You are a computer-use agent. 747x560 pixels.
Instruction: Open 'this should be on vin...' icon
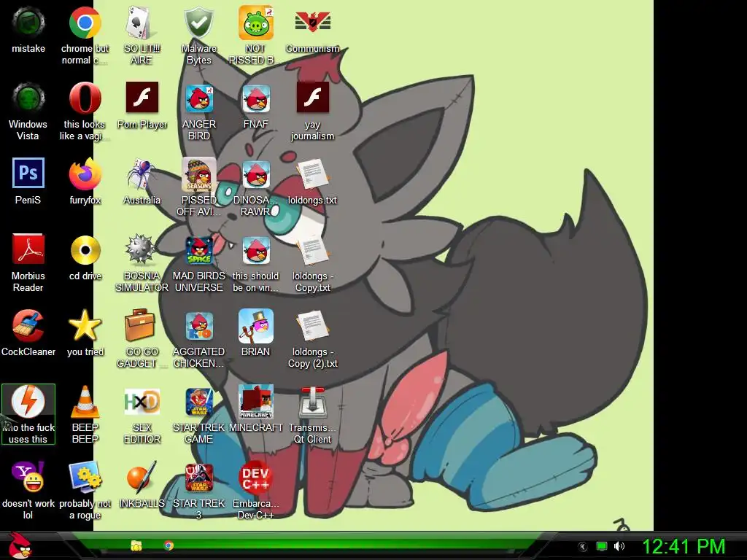click(x=256, y=250)
